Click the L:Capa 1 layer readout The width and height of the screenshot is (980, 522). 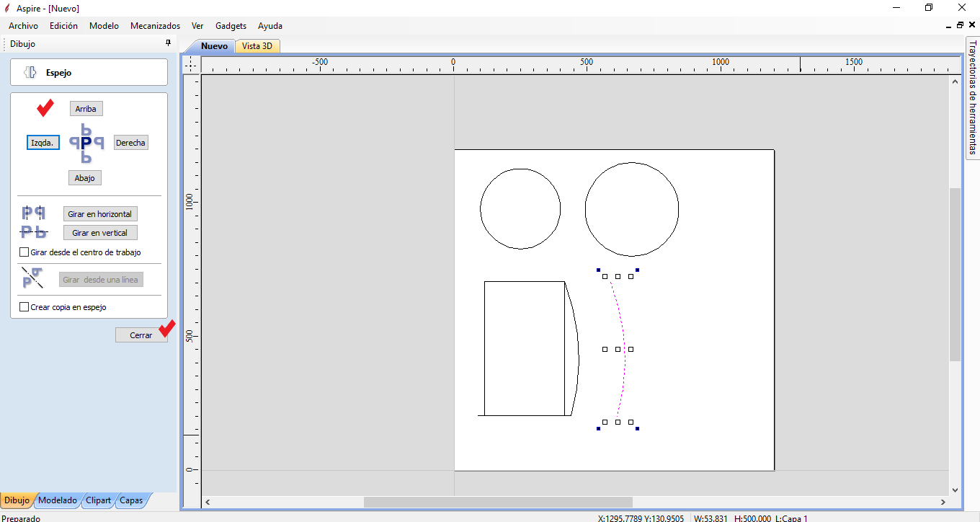(792, 518)
